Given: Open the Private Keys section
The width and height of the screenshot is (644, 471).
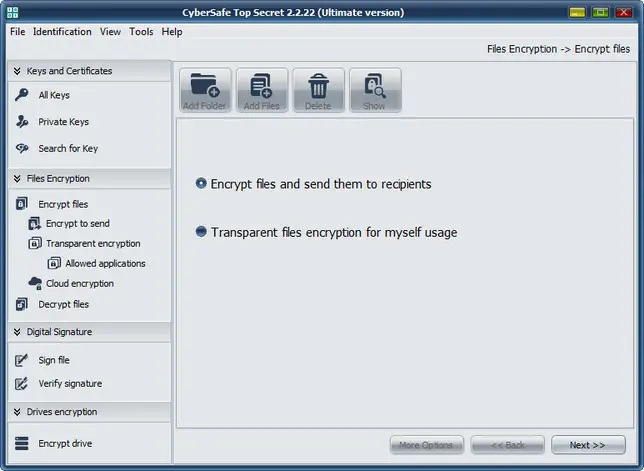Looking at the screenshot, I should click(x=63, y=122).
